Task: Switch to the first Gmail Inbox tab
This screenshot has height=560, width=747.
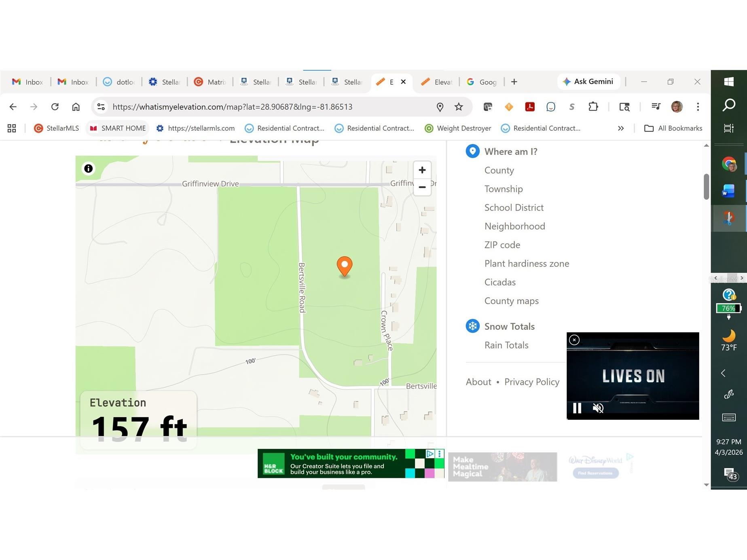Action: point(28,82)
